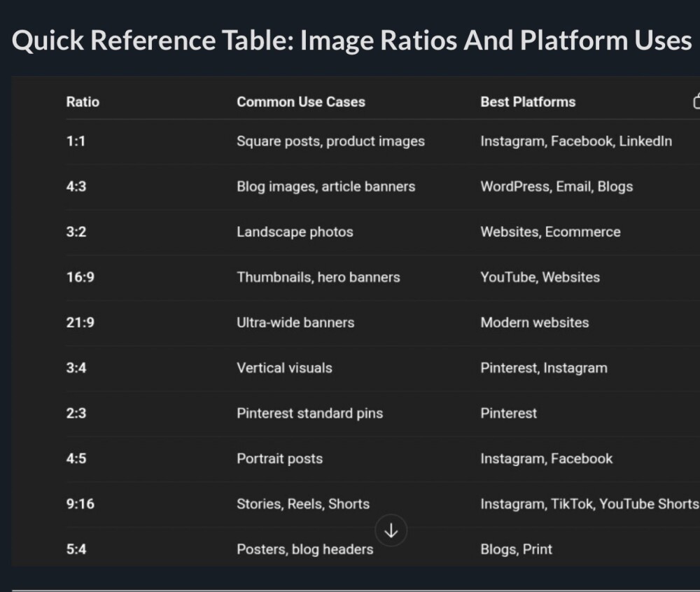Click 'Websites, Ecommerce' platforms cell

tap(550, 232)
